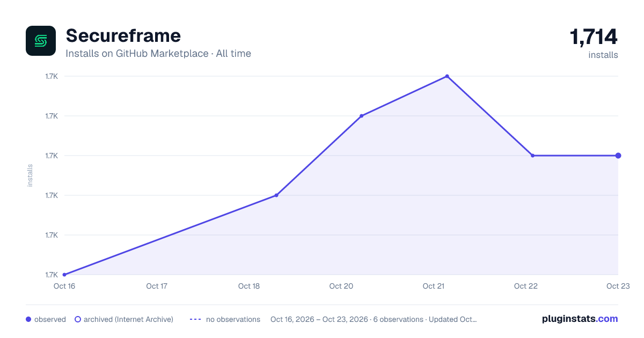Image resolution: width=644 pixels, height=338 pixels.
Task: Click the Oct 20 axis label
Action: tap(341, 286)
